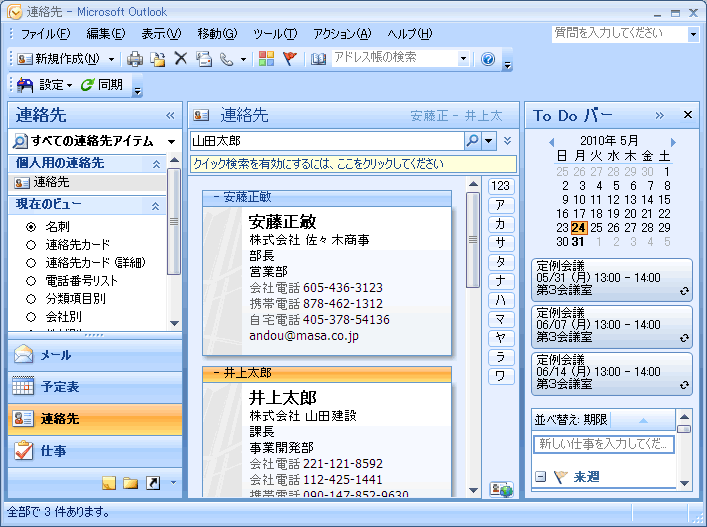
Task: Select 分類項目別 view radio button
Action: coord(31,299)
